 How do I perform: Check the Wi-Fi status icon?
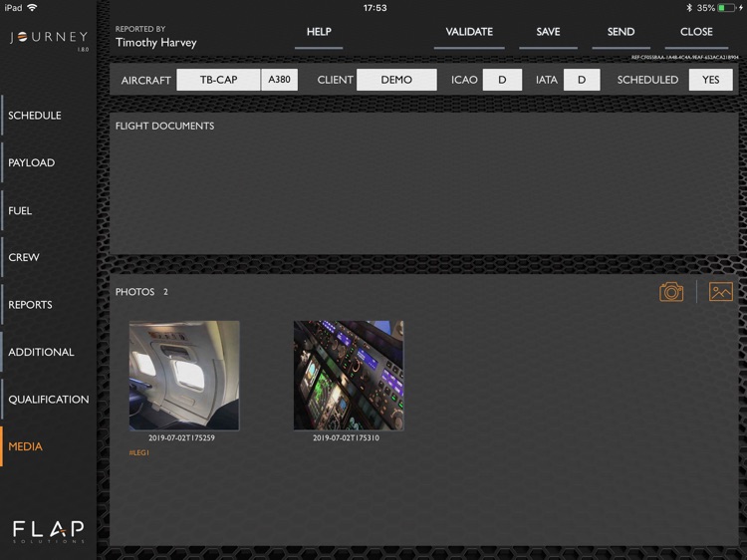click(33, 8)
